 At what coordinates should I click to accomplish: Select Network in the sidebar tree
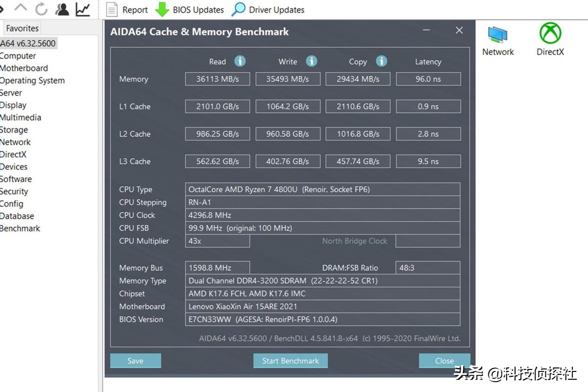(x=15, y=142)
